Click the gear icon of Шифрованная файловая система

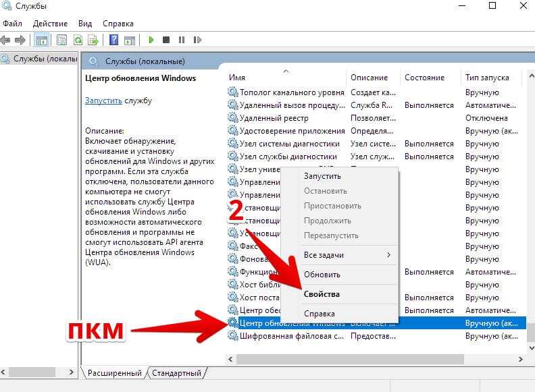coord(233,336)
